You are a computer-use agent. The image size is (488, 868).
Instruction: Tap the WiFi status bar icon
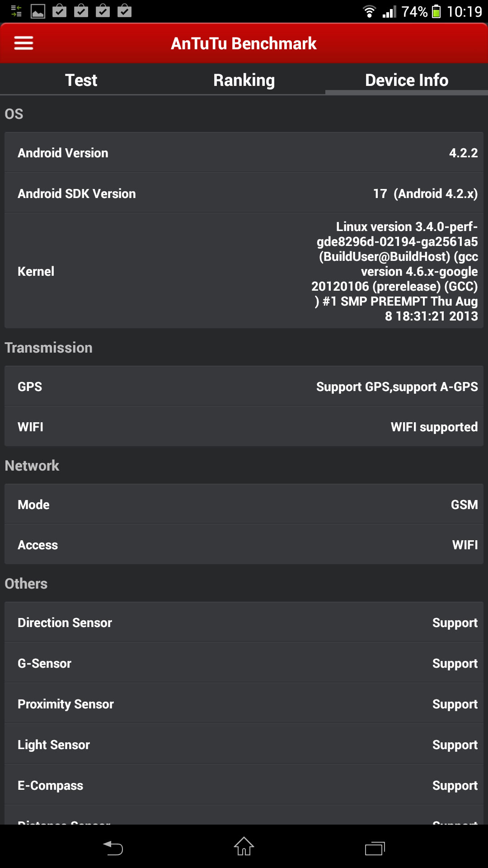click(369, 11)
